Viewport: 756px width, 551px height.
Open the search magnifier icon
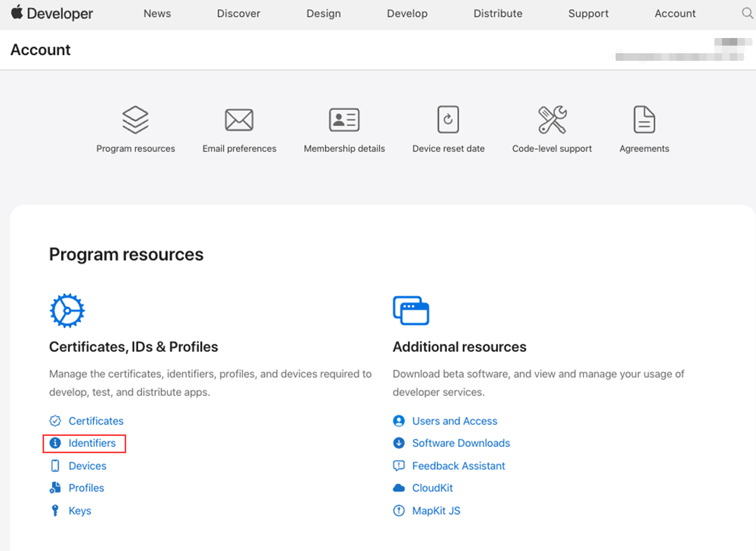(747, 13)
